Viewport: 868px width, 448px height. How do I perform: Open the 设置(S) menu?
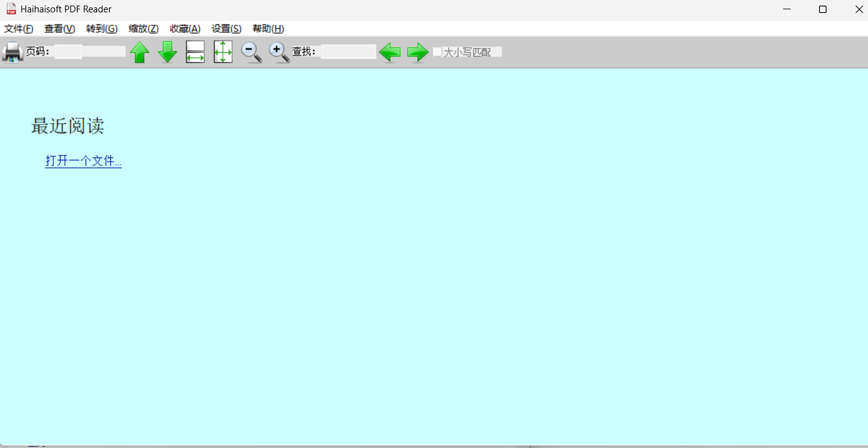(227, 29)
